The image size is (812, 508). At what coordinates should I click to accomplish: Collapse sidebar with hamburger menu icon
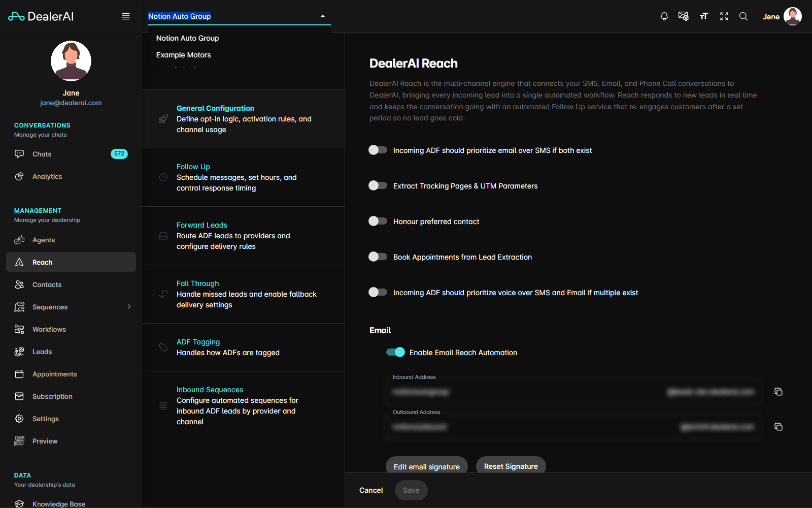[126, 16]
